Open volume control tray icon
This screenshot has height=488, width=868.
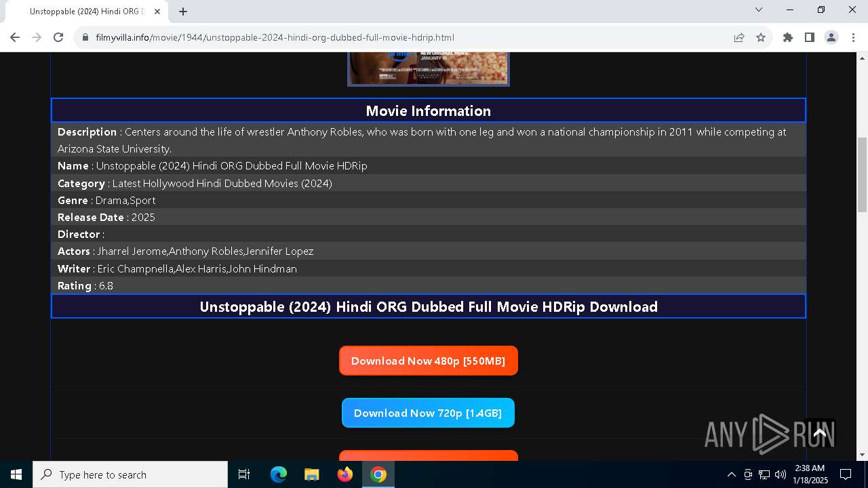(x=781, y=474)
